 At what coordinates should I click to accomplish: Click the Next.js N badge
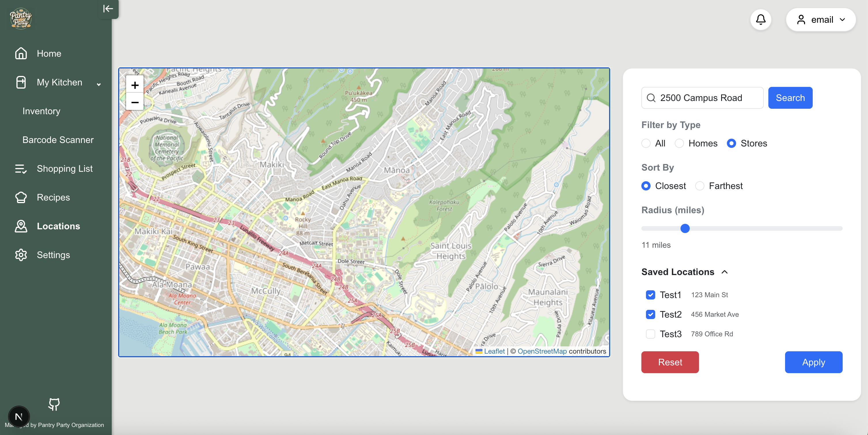19,417
